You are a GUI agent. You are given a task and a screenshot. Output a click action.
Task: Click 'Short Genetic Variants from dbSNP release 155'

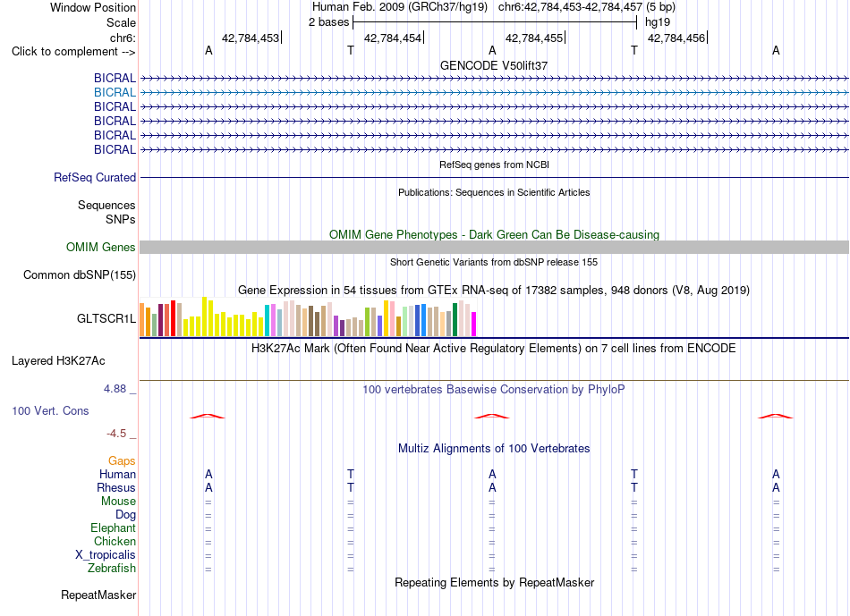(494, 262)
